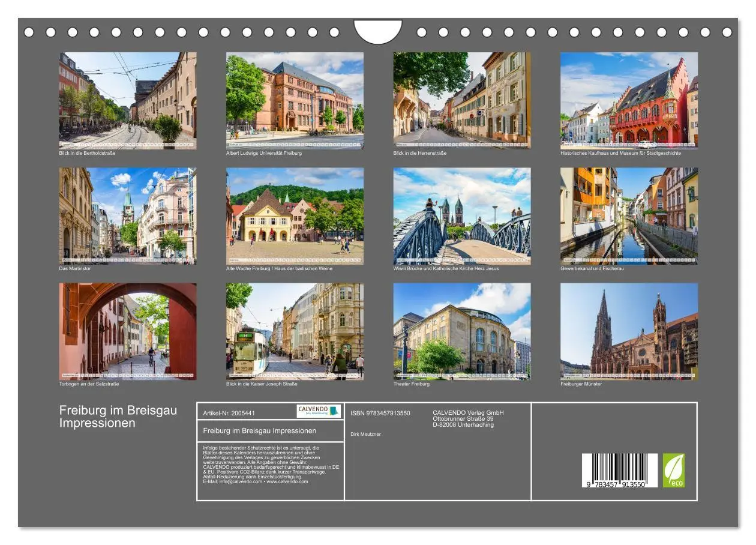
Task: Click the info@calvendo.com email address
Action: point(239,482)
